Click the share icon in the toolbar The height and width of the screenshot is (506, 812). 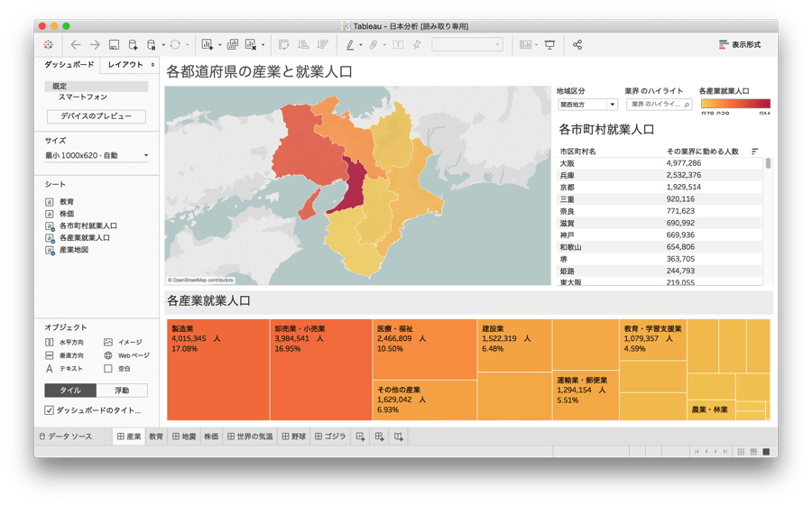point(577,44)
